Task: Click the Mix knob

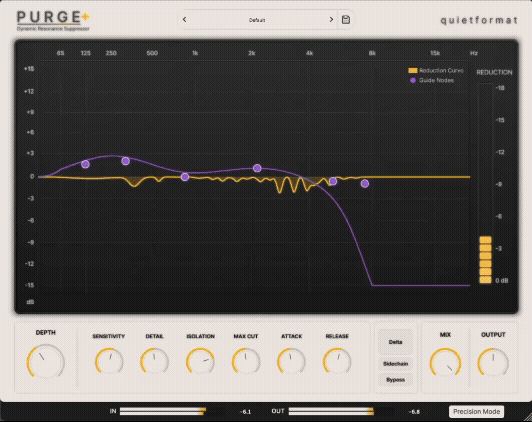Action: tap(445, 362)
